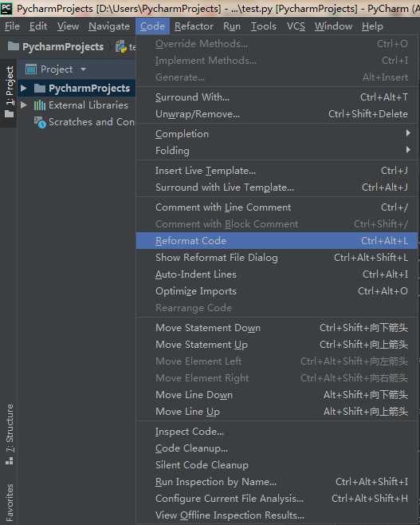Screen dimensions: 420x525
Task: Open the VCS menu
Action: pos(296,26)
